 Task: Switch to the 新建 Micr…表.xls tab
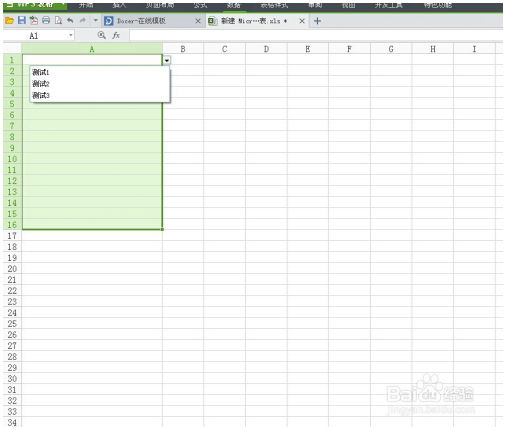pos(254,21)
